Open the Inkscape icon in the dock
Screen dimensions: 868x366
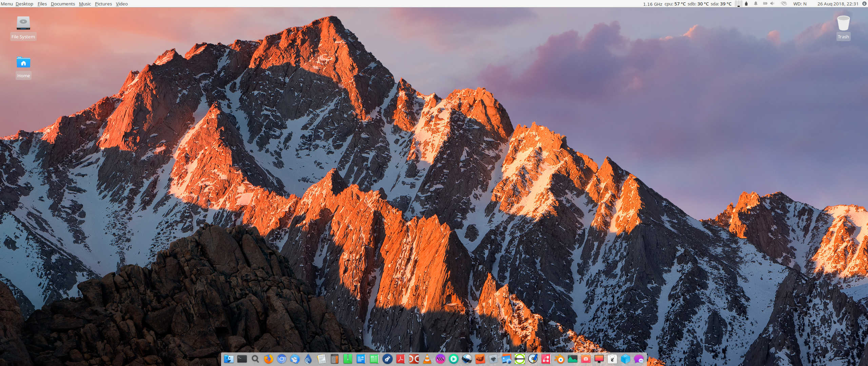(493, 359)
